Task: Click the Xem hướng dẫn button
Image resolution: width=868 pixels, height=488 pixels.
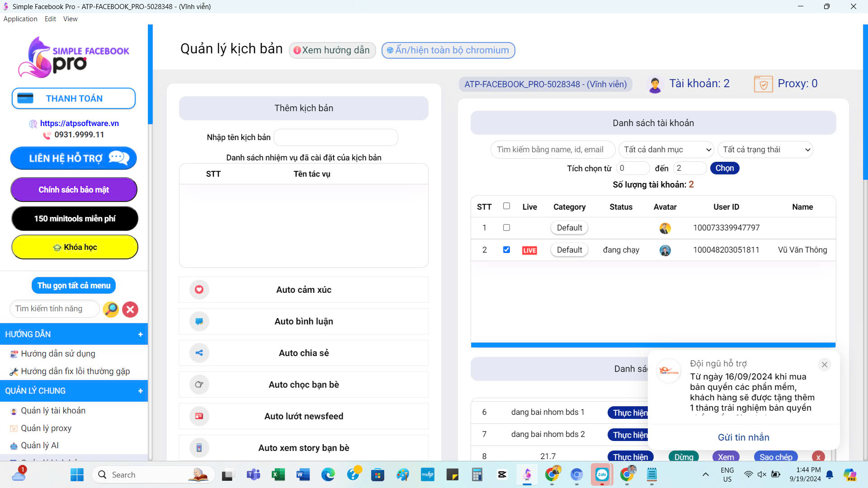Action: pyautogui.click(x=332, y=50)
